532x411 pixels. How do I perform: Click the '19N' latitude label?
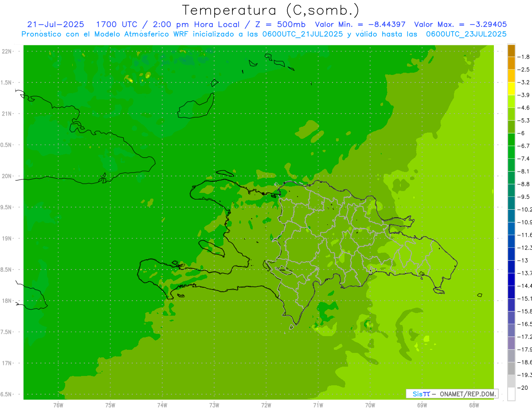tap(7, 239)
